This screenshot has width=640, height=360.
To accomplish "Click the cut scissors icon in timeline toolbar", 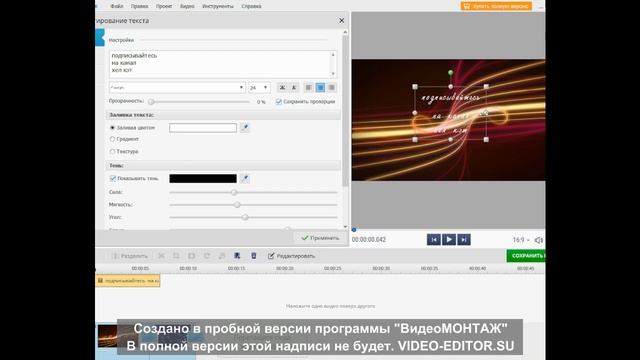I will [x=161, y=256].
